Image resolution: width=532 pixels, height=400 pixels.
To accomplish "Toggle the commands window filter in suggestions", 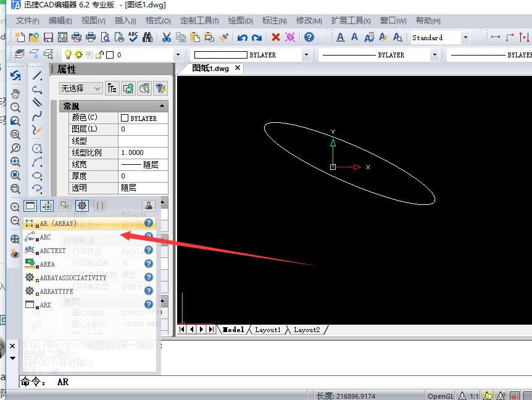I will 30,206.
